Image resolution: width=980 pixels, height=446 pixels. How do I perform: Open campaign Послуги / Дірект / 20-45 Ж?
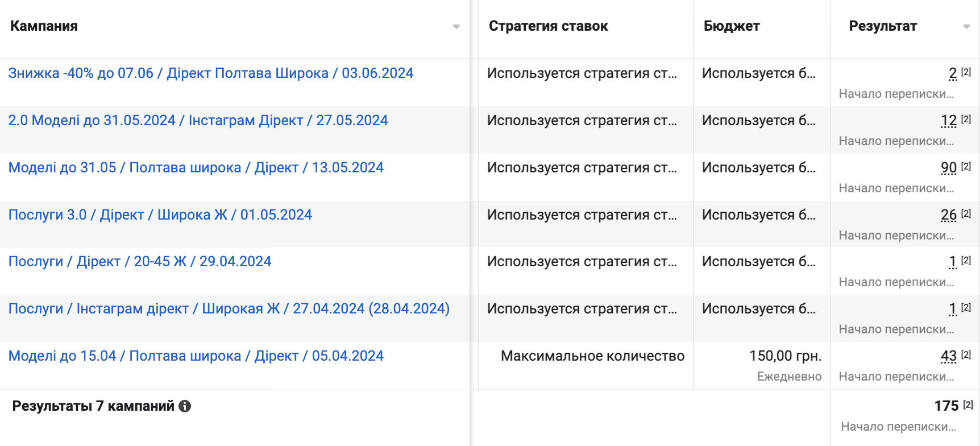(x=140, y=262)
